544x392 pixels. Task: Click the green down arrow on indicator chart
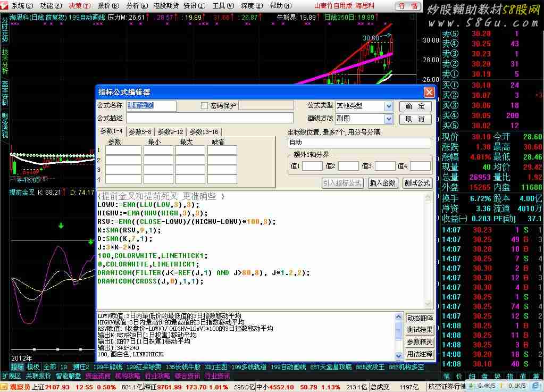click(x=61, y=226)
